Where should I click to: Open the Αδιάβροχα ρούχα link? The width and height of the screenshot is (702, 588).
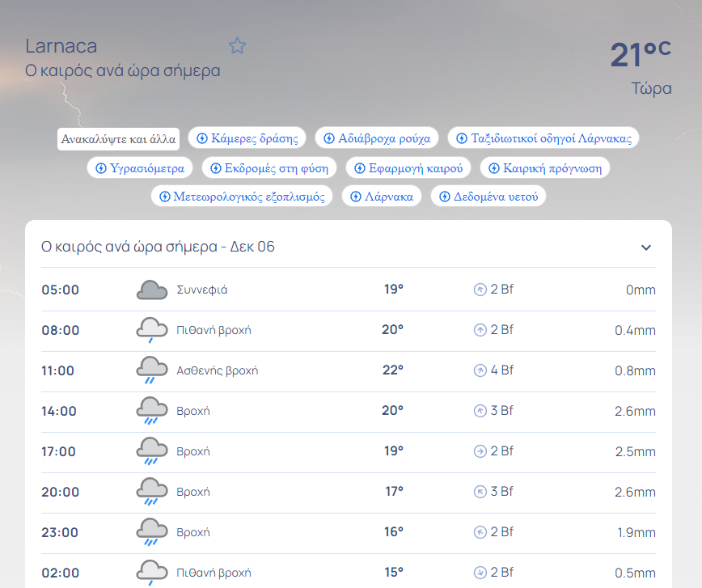tap(377, 138)
